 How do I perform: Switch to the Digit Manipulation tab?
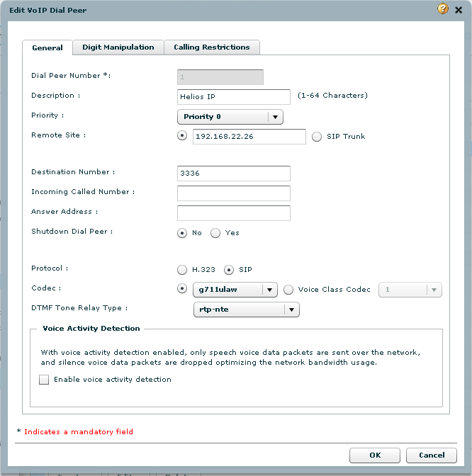(x=118, y=47)
